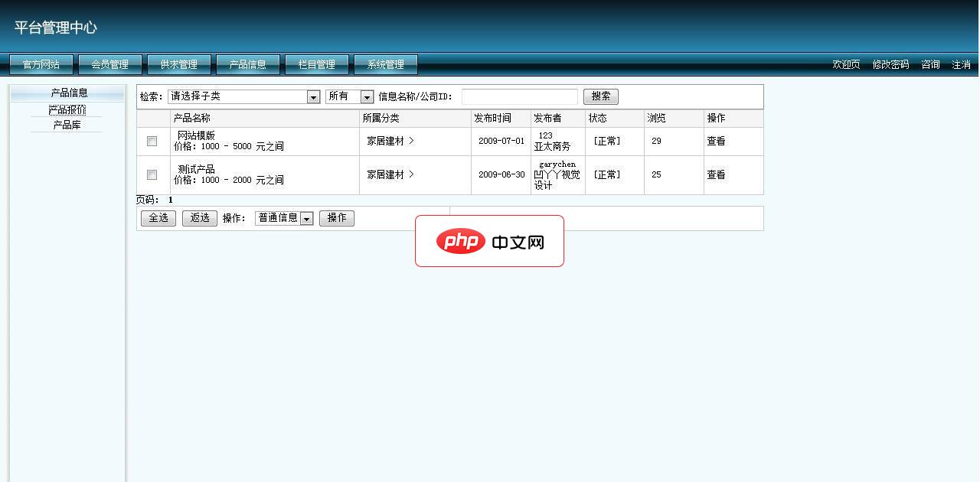Image resolution: width=980 pixels, height=482 pixels.
Task: Open the 官方网站 navigation button
Action: click(41, 64)
